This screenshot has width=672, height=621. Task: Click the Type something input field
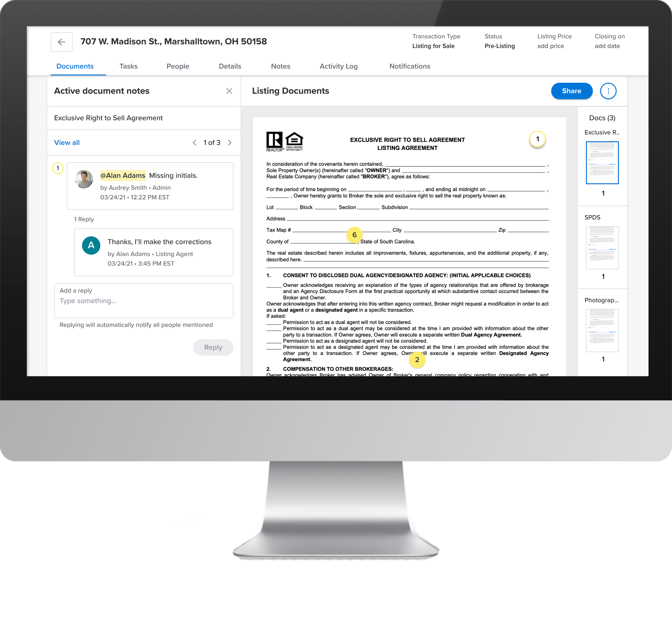pyautogui.click(x=143, y=300)
